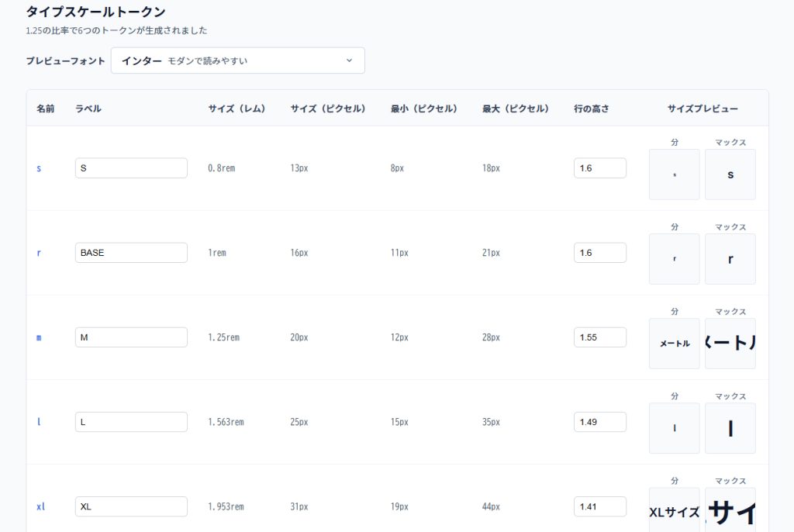Viewport: 794px width, 532px height.
Task: Click the "L" label input box
Action: (x=131, y=422)
